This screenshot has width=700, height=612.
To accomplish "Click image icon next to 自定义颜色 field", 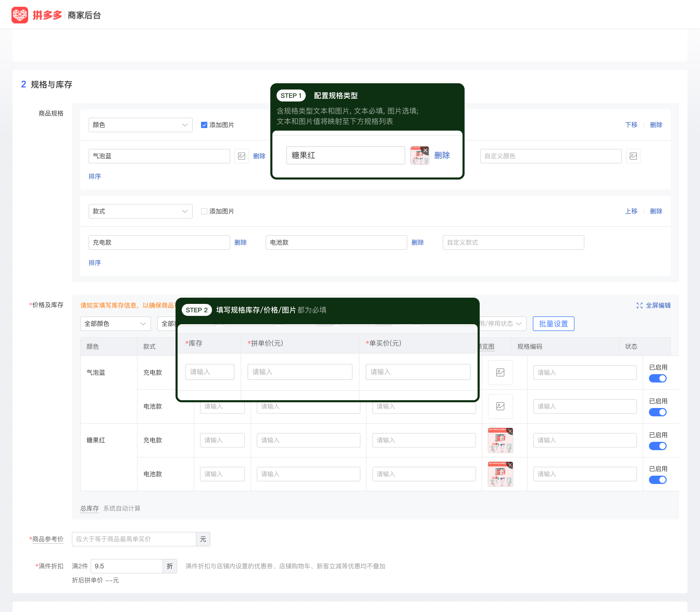I will 633,156.
